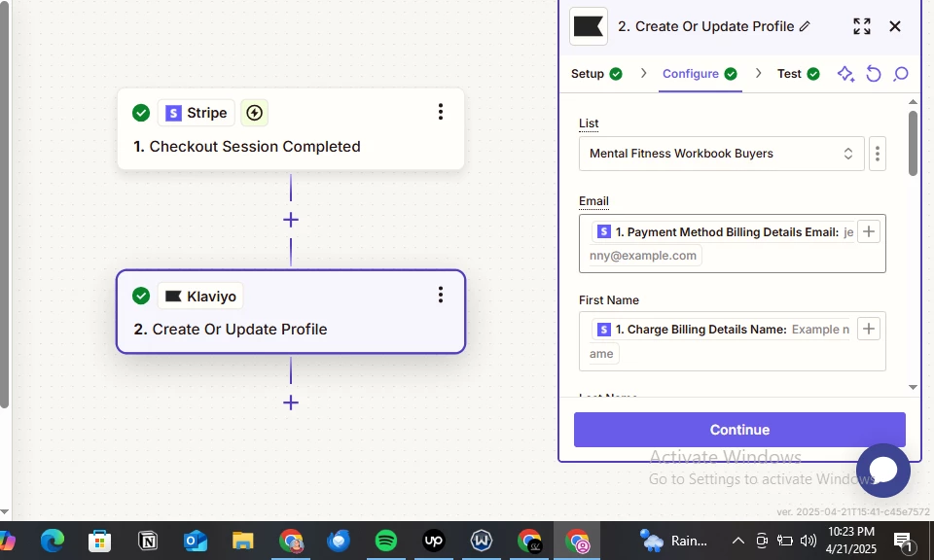Click the Email input field
Image resolution: width=934 pixels, height=560 pixels.
pyautogui.click(x=732, y=243)
